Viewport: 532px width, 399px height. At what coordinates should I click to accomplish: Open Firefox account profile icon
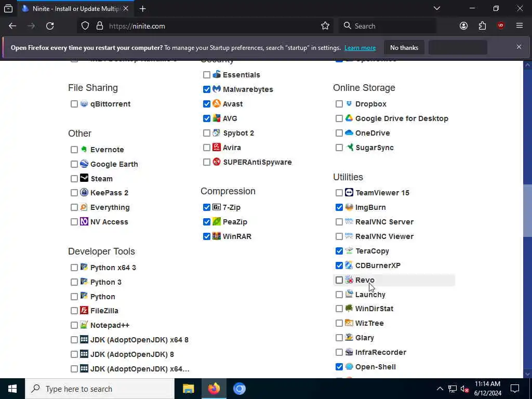click(463, 26)
